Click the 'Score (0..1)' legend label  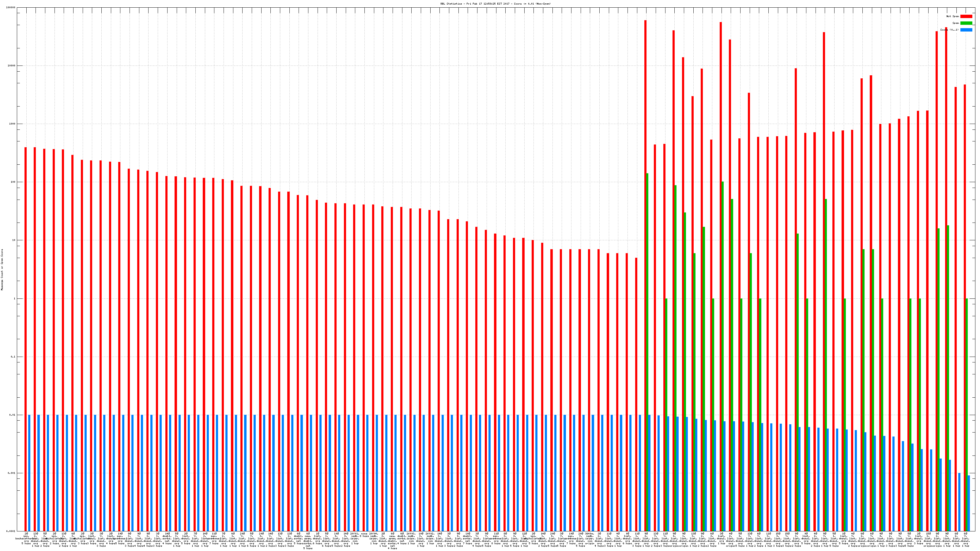(x=949, y=30)
